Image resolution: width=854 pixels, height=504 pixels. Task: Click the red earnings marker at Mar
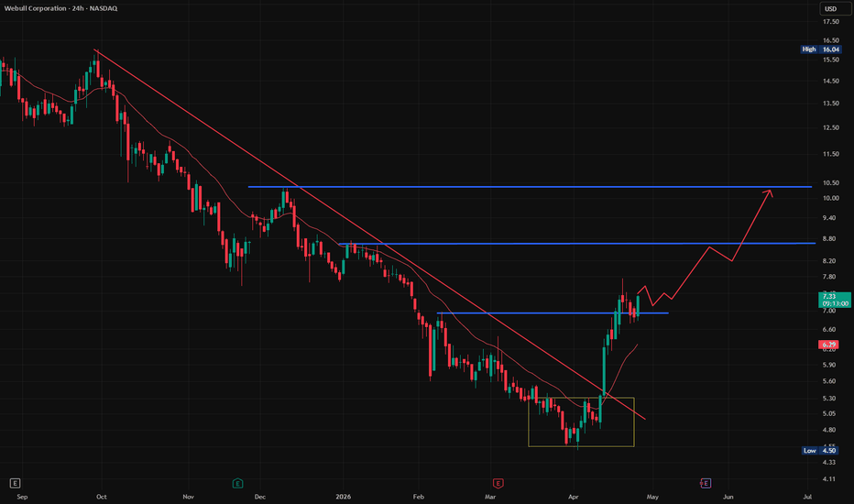pyautogui.click(x=498, y=483)
